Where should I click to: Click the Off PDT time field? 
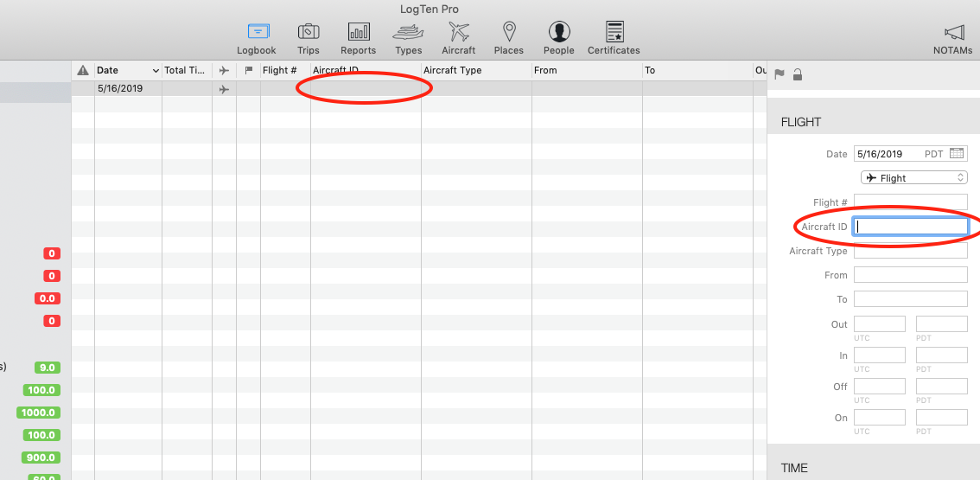942,386
